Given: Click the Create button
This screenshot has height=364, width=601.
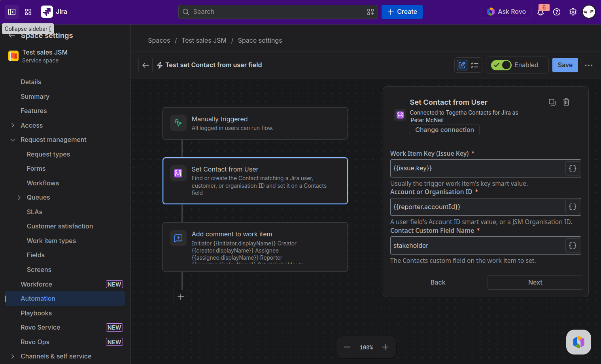Looking at the screenshot, I should tap(402, 12).
